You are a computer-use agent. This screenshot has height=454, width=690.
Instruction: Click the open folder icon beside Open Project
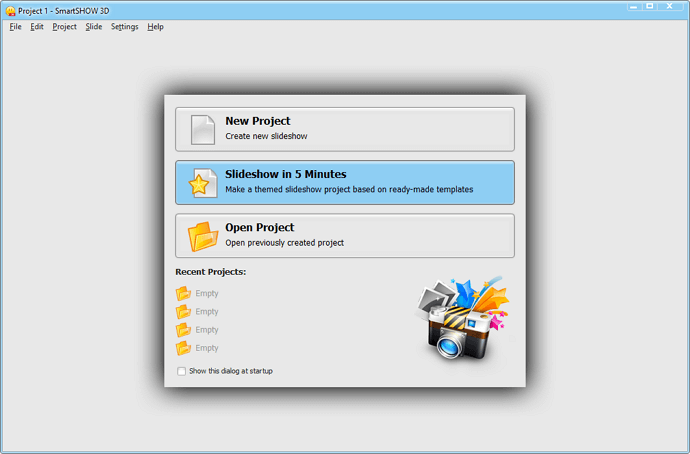click(203, 237)
